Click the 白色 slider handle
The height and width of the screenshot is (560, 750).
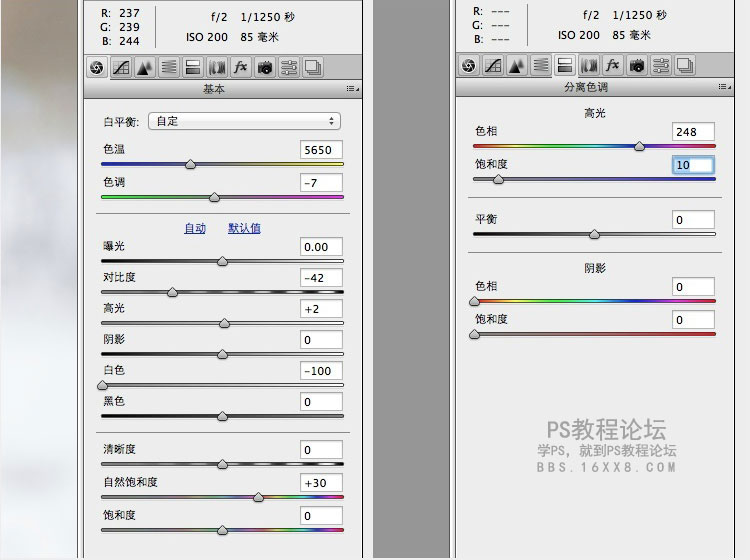tap(102, 385)
